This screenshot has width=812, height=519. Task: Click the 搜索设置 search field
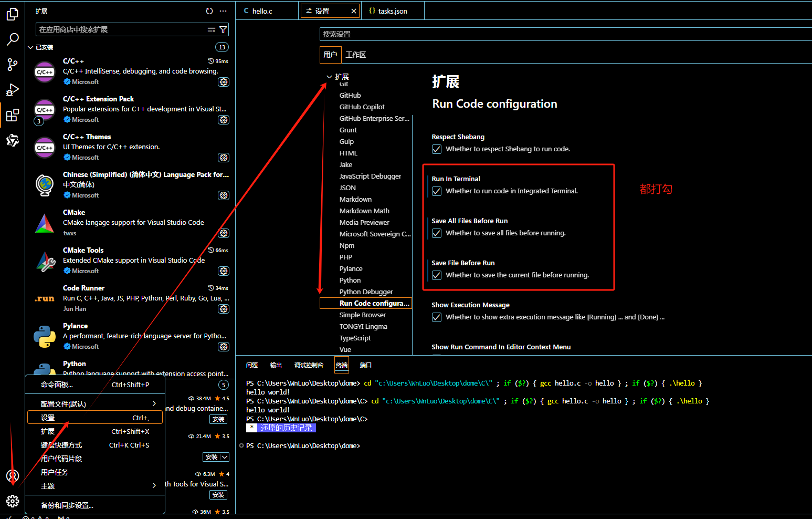point(566,34)
